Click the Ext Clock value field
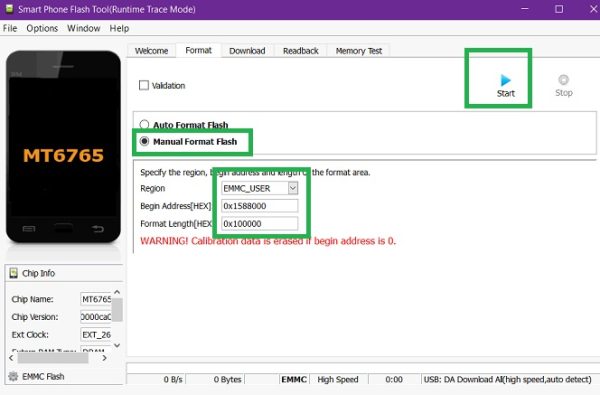600x395 pixels. click(x=96, y=335)
